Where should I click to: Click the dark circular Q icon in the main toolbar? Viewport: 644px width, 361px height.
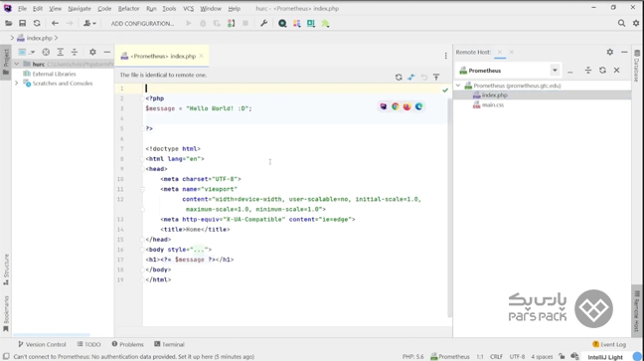coord(282,24)
